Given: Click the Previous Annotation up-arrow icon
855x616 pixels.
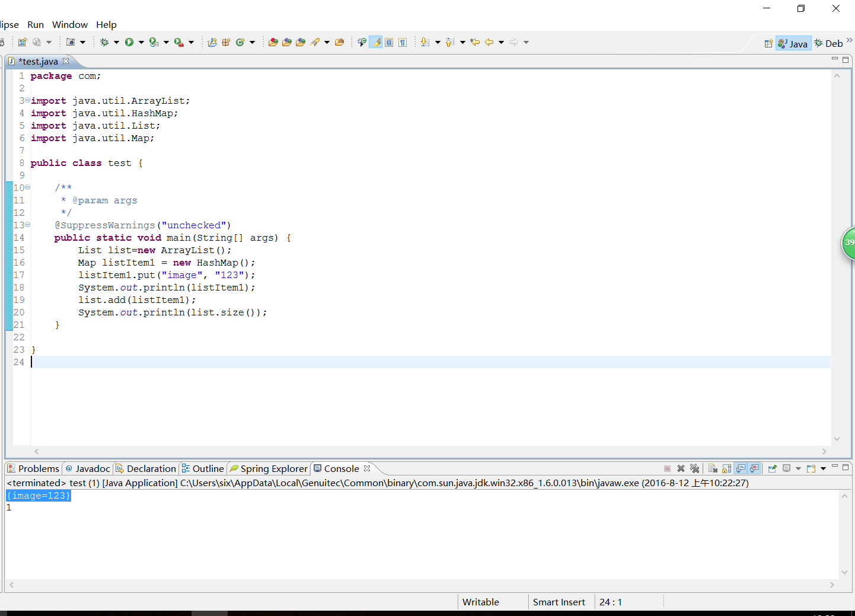Looking at the screenshot, I should [x=449, y=42].
